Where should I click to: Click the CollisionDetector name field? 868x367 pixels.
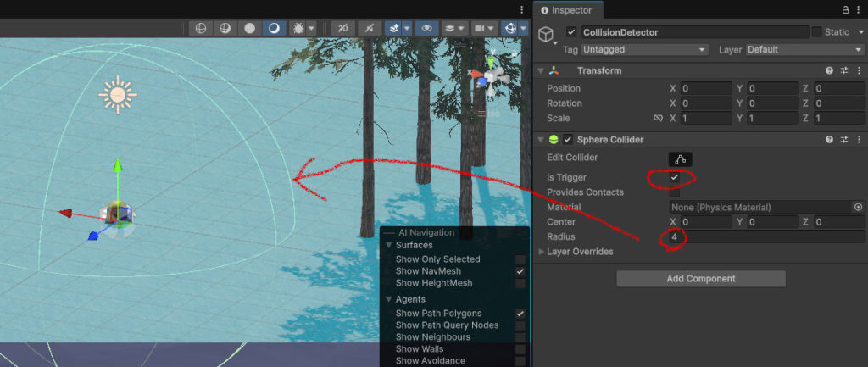(x=693, y=32)
